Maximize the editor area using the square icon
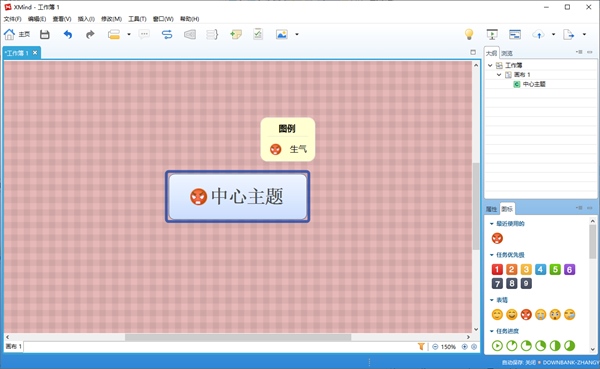This screenshot has width=600, height=369. point(473,52)
